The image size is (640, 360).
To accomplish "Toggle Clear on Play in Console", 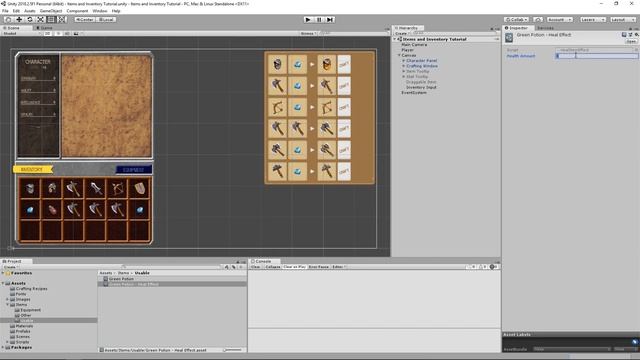I will point(294,267).
